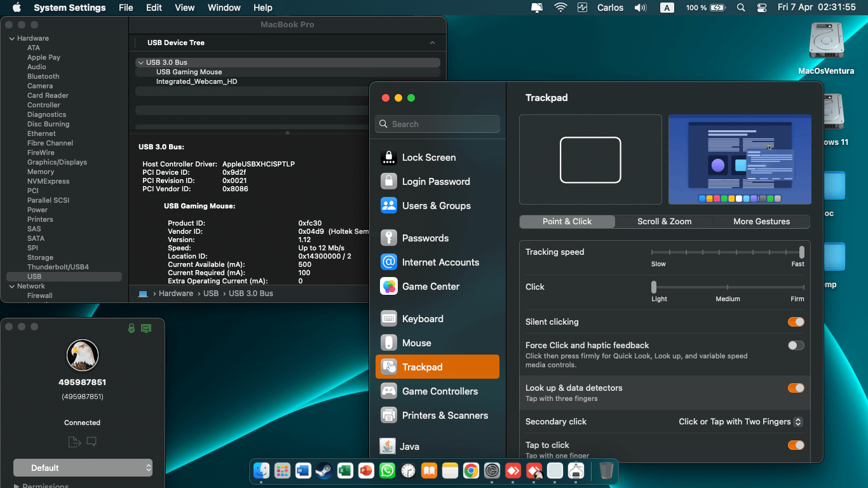Click the Search field in System Settings
Viewport: 868px width, 488px height.
coord(437,124)
